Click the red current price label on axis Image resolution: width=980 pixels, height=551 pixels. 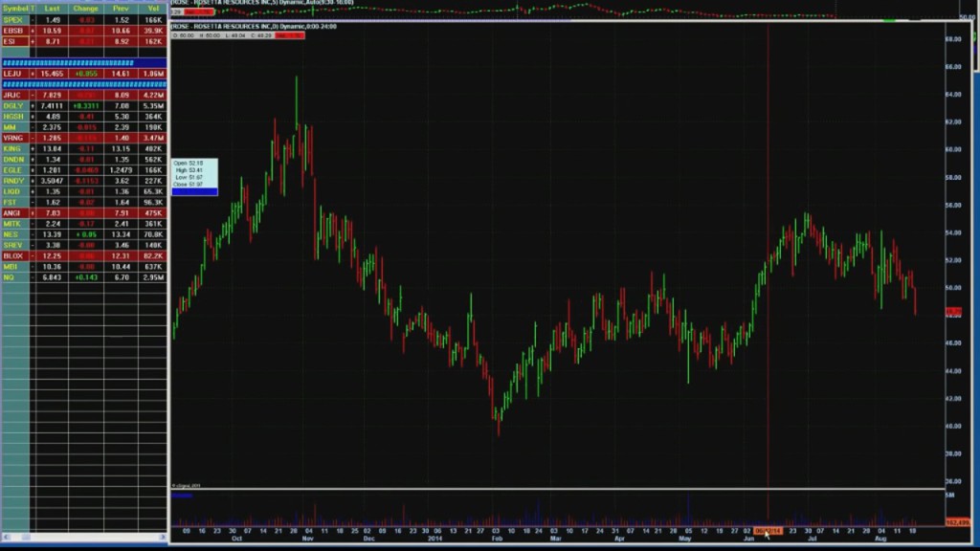click(x=954, y=311)
